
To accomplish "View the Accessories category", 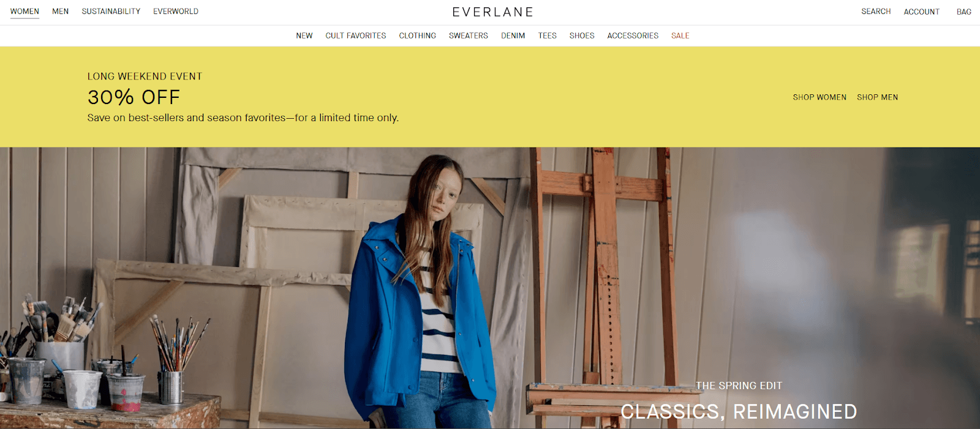I will click(633, 35).
